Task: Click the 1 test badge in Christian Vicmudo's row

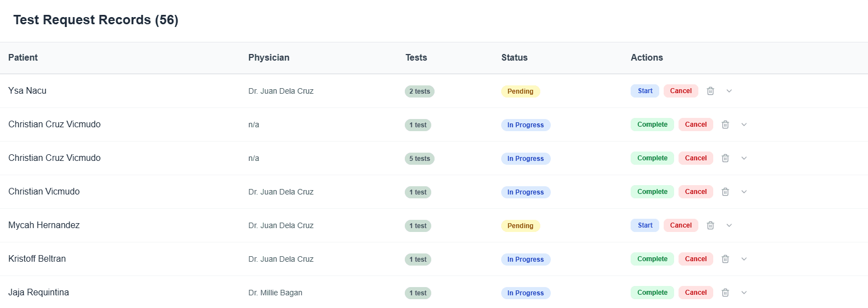Action: (418, 192)
